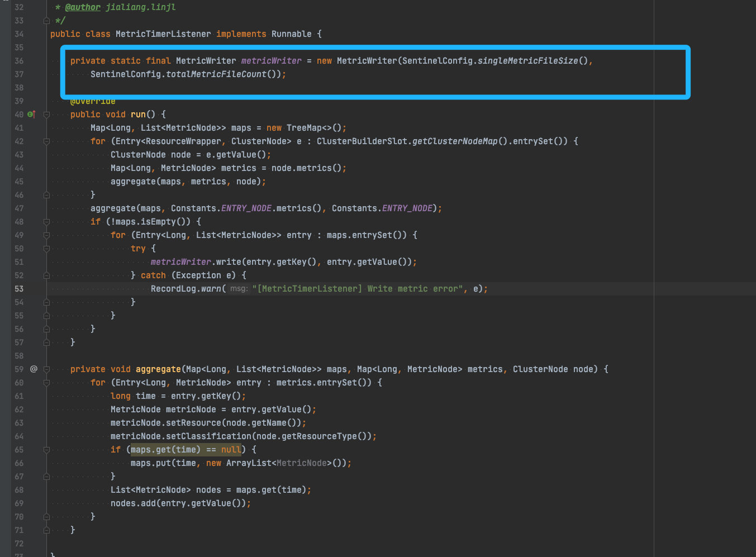This screenshot has height=557, width=756.
Task: Collapse the try block on line 50
Action: (47, 249)
